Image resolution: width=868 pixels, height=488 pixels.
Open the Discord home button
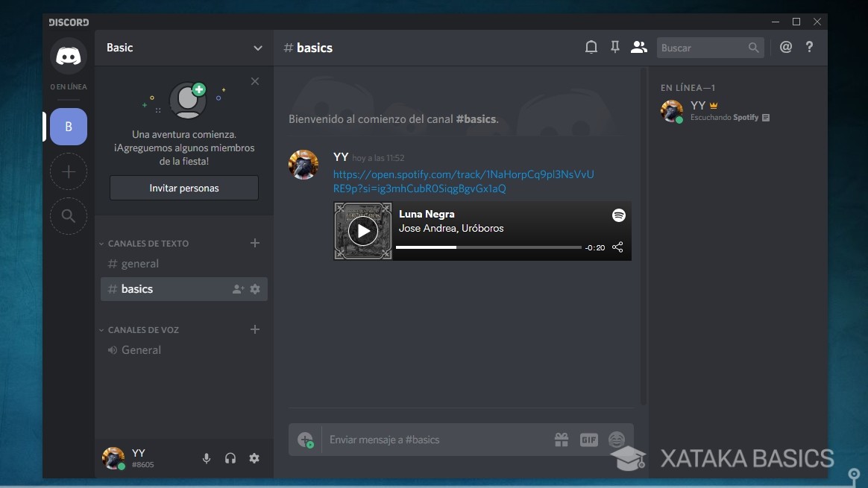(x=68, y=55)
